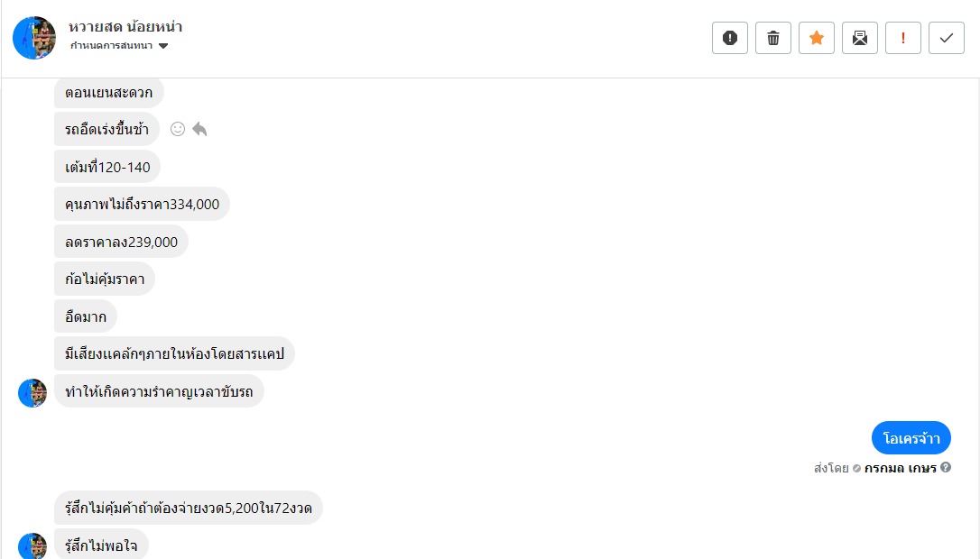Viewport: 980px width, 559px height.
Task: Add emoji reaction to "รถอืดเร่งขึ้นช้า" message
Action: [178, 129]
